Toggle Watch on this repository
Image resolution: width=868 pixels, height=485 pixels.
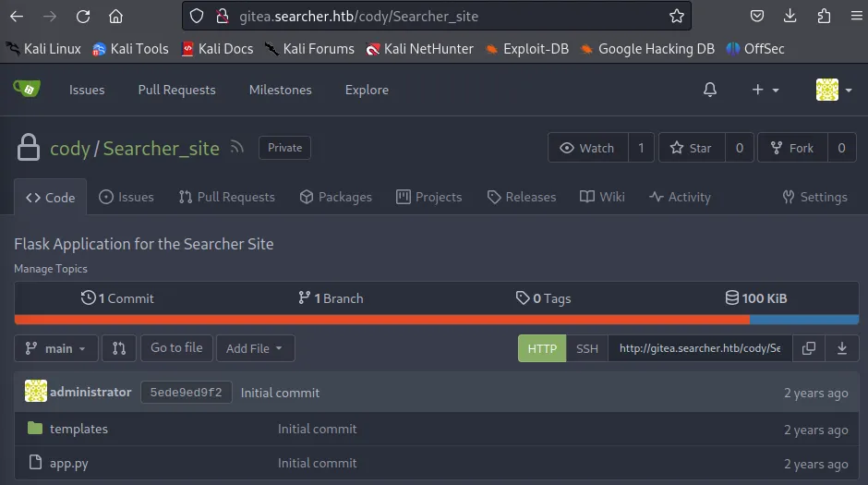(588, 148)
